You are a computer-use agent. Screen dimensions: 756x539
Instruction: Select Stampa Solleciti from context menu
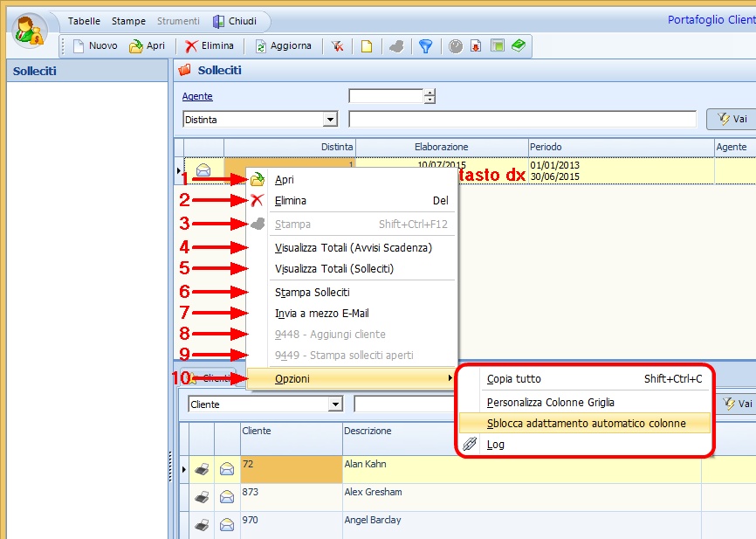(312, 293)
